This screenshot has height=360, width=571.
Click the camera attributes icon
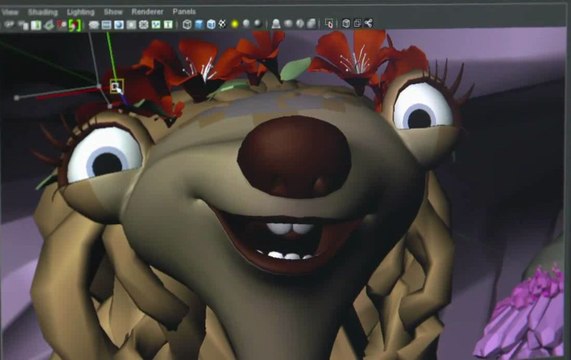pos(23,25)
